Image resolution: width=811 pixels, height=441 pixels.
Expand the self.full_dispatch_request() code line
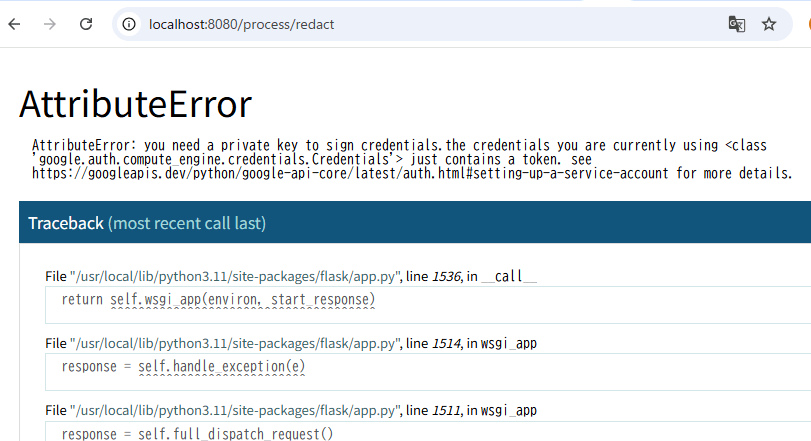pos(197,433)
